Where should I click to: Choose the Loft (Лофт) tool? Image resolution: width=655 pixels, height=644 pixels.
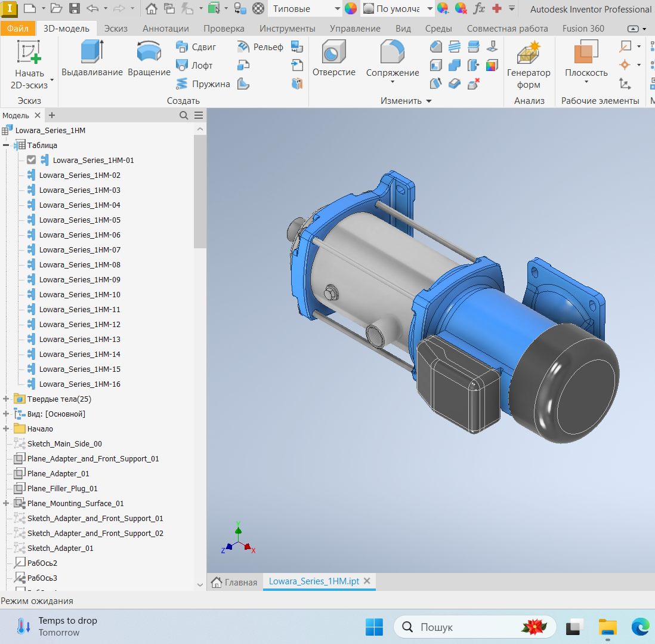(194, 65)
